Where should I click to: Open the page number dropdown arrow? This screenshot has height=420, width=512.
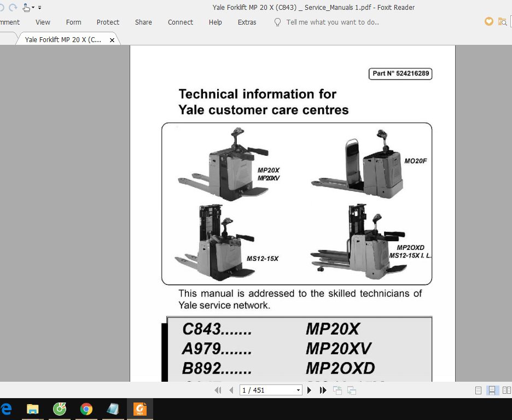[298, 390]
